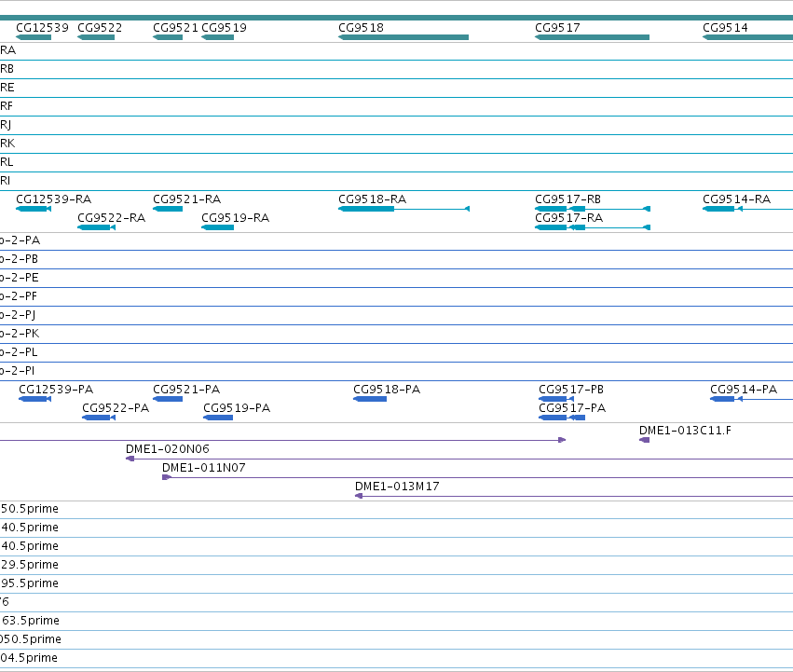This screenshot has width=793, height=672.
Task: Select the CG12539-RA transcript label
Action: pyautogui.click(x=54, y=199)
